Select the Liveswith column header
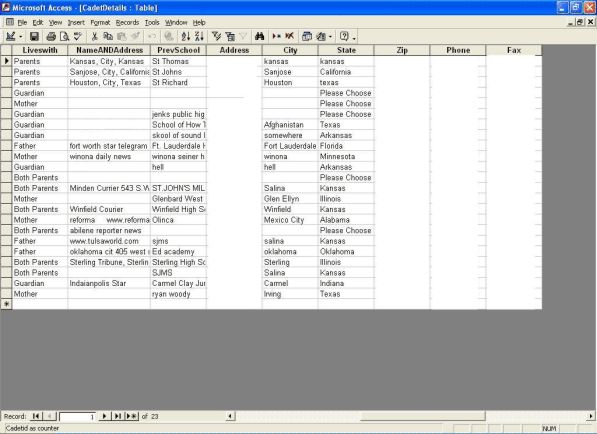Image resolution: width=597 pixels, height=434 pixels. 40,50
